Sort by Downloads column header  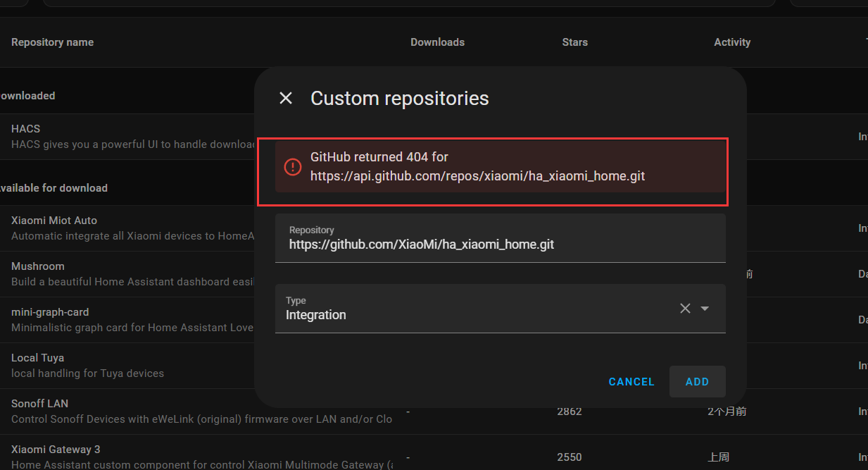(x=437, y=42)
